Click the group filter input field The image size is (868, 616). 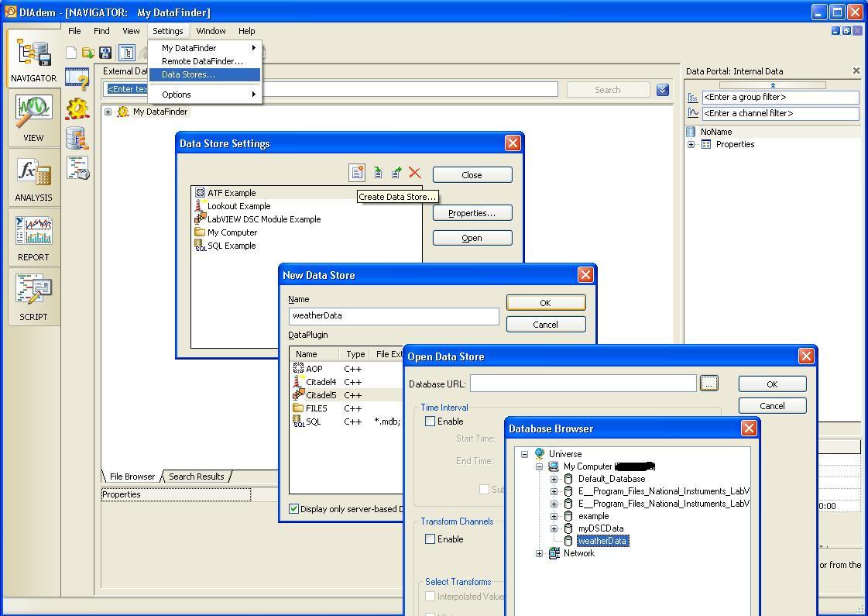pos(781,98)
